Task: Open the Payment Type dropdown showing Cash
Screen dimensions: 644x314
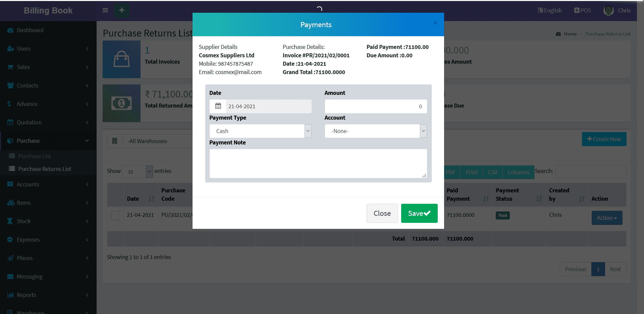Action: click(x=260, y=131)
